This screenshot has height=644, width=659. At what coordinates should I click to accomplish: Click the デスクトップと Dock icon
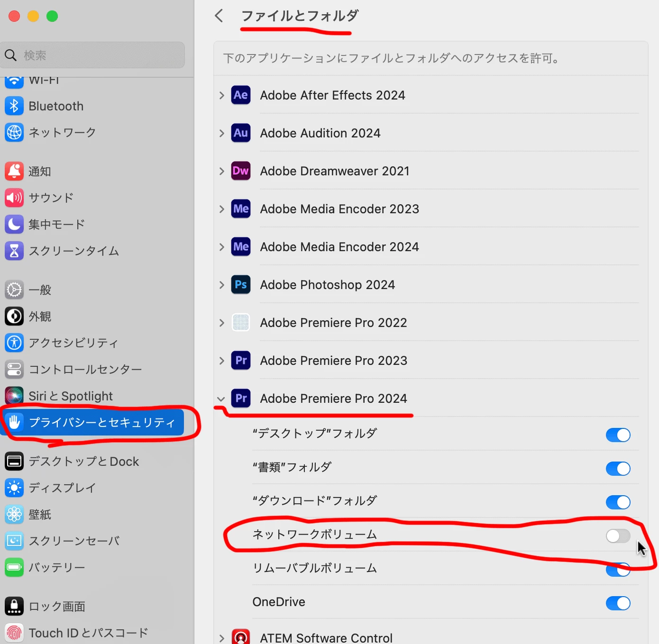tap(14, 461)
